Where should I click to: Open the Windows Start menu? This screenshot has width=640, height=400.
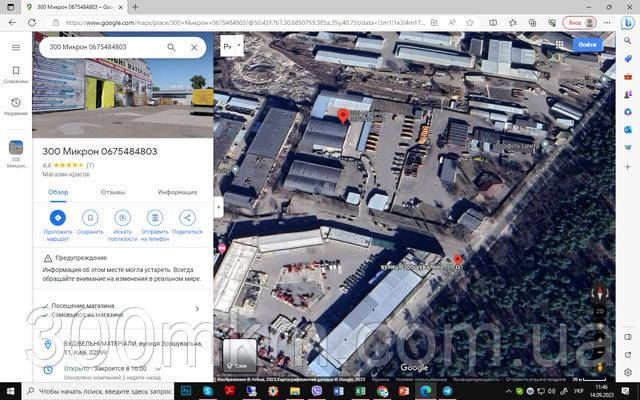11,391
